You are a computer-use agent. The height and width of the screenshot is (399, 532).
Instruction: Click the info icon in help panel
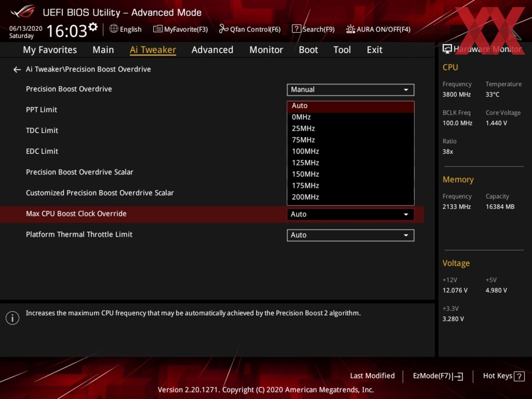click(x=13, y=318)
